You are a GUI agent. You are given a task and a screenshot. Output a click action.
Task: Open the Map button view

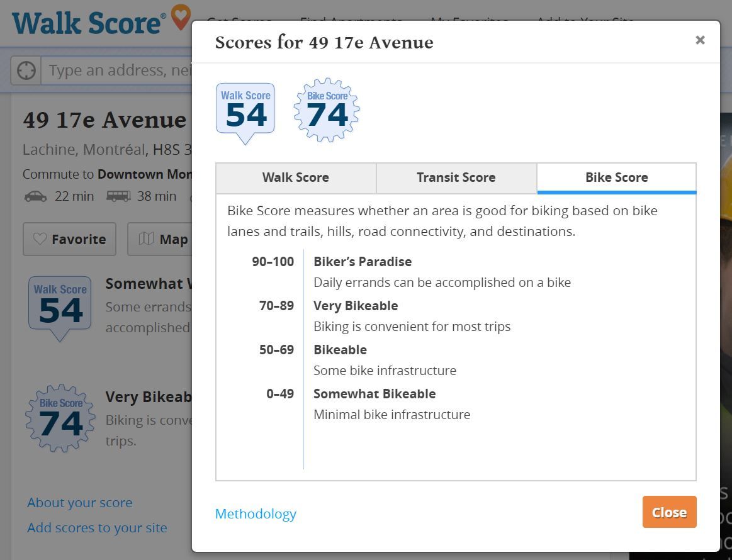click(x=162, y=239)
